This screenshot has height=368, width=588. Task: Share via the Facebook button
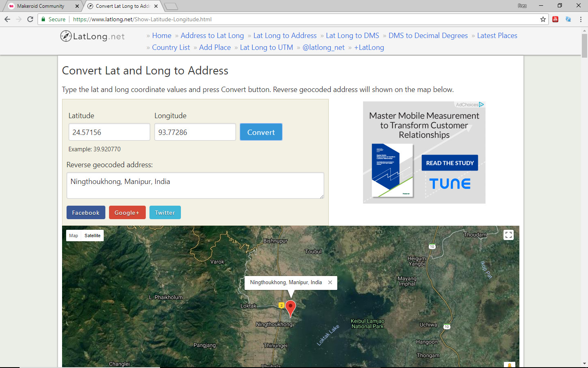pos(86,213)
